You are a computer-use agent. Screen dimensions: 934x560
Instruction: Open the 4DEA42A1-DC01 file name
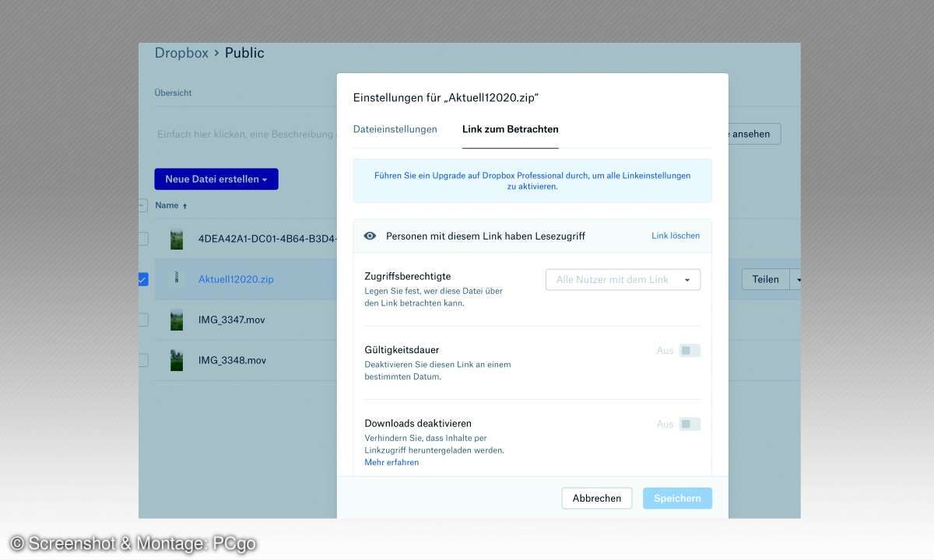tap(267, 239)
